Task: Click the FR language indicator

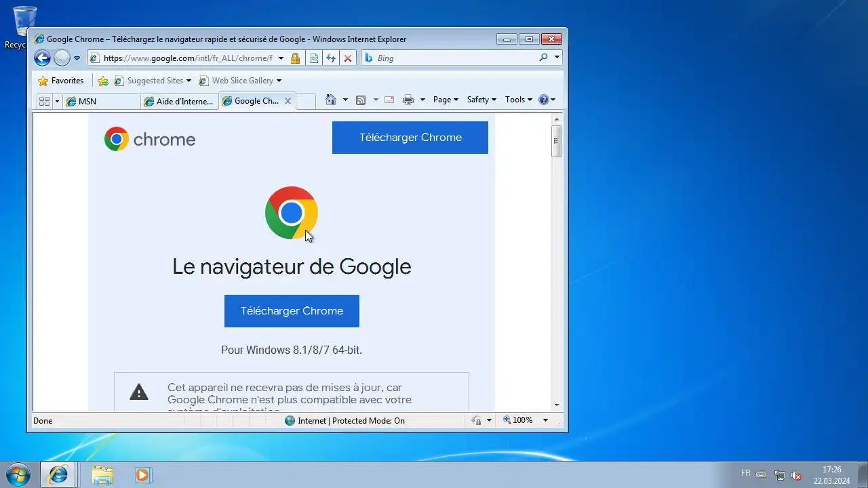Action: (x=746, y=473)
